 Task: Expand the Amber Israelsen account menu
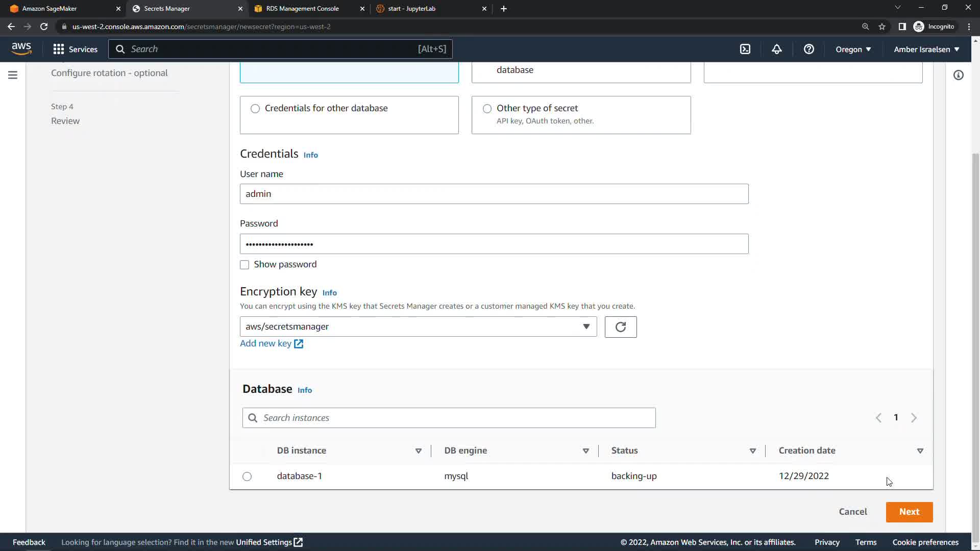click(926, 49)
